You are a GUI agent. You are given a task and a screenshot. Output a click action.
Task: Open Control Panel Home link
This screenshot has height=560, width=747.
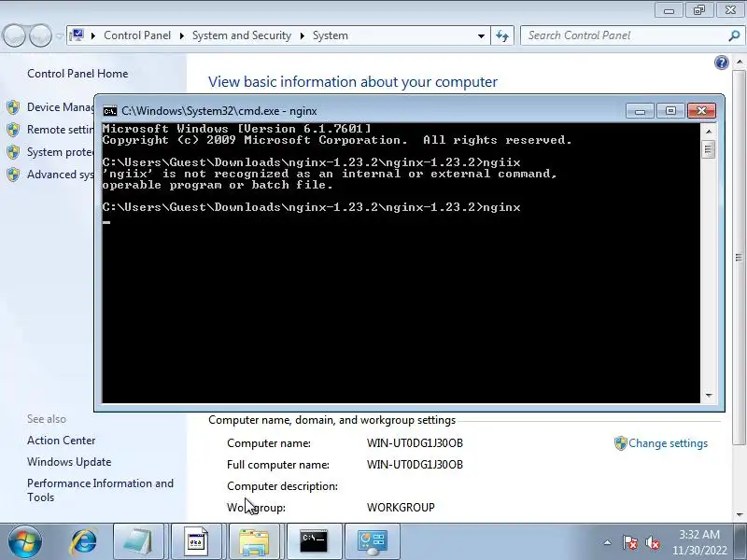[78, 74]
